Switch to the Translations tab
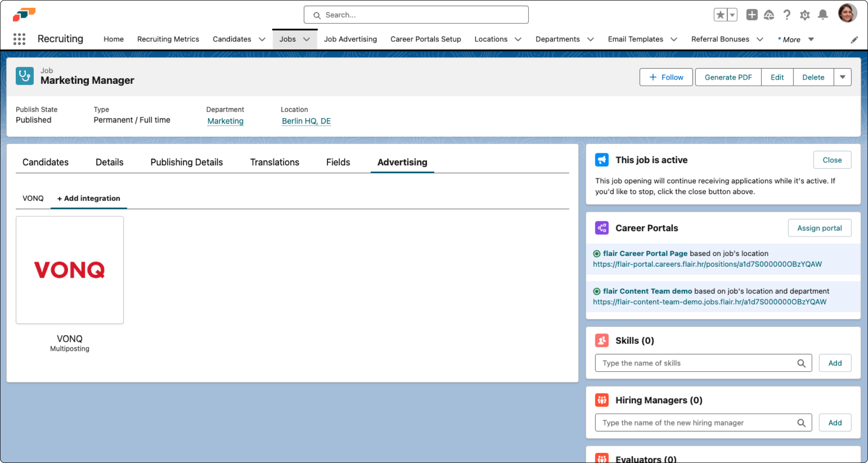 pyautogui.click(x=275, y=162)
